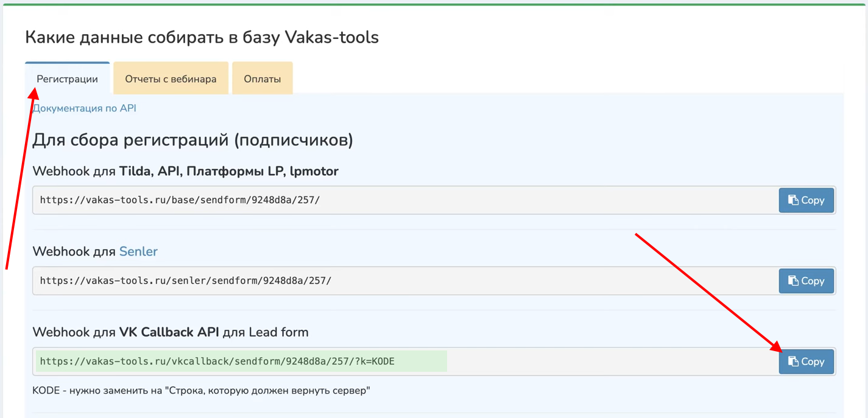The width and height of the screenshot is (868, 418).
Task: Follow the Senler hyperlink
Action: pyautogui.click(x=138, y=251)
